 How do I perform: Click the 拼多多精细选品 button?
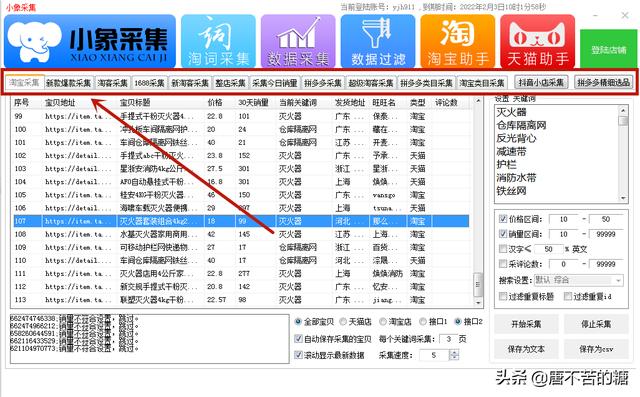(603, 82)
